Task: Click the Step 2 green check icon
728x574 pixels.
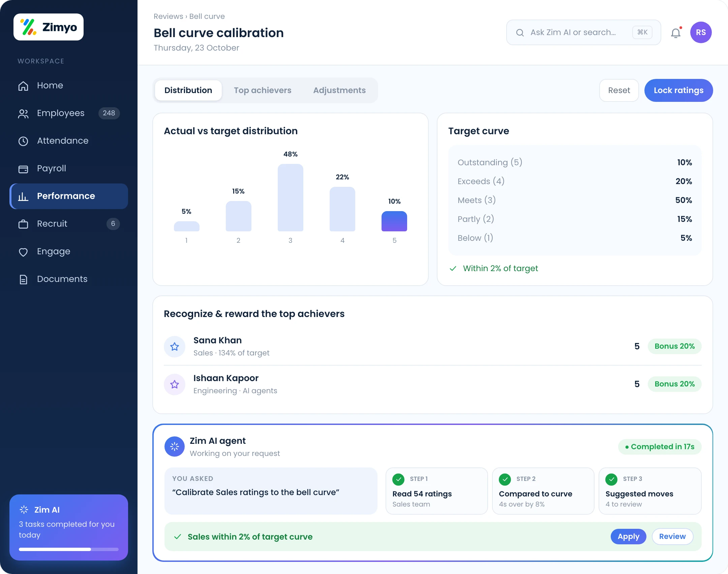Action: coord(505,479)
